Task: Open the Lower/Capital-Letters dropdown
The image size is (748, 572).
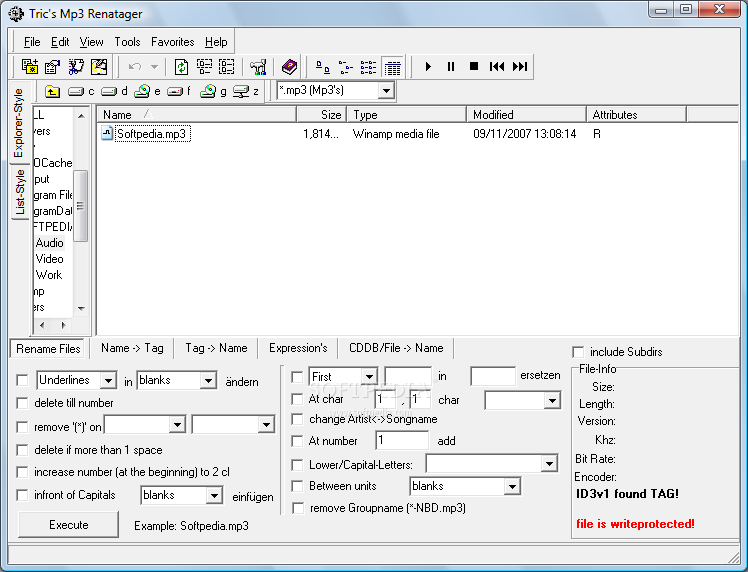Action: pos(549,464)
